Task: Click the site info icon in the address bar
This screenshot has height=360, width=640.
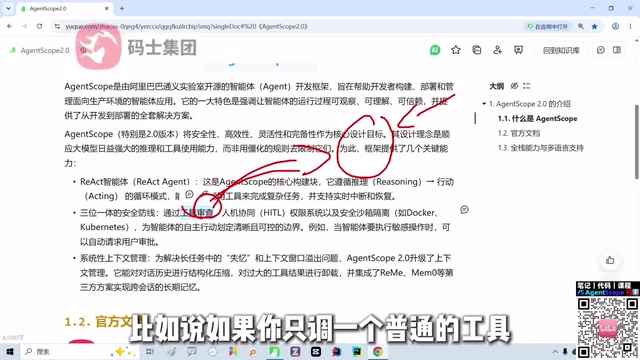Action: [x=57, y=26]
